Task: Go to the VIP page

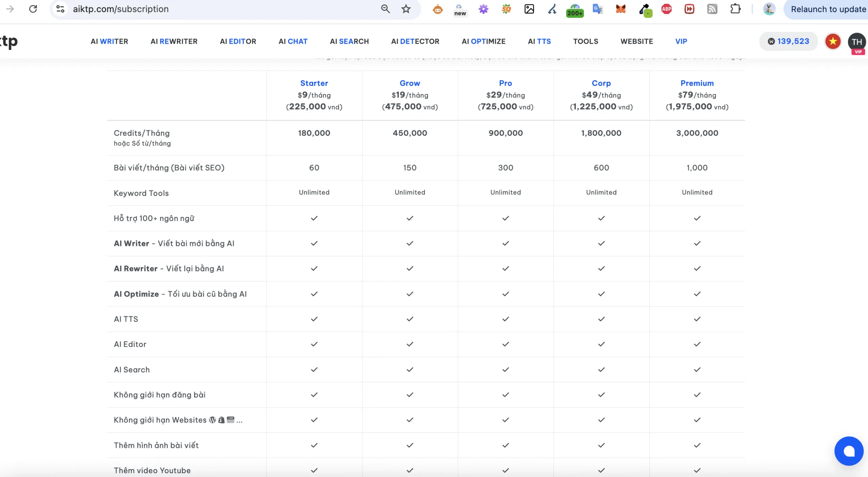Action: (x=681, y=41)
